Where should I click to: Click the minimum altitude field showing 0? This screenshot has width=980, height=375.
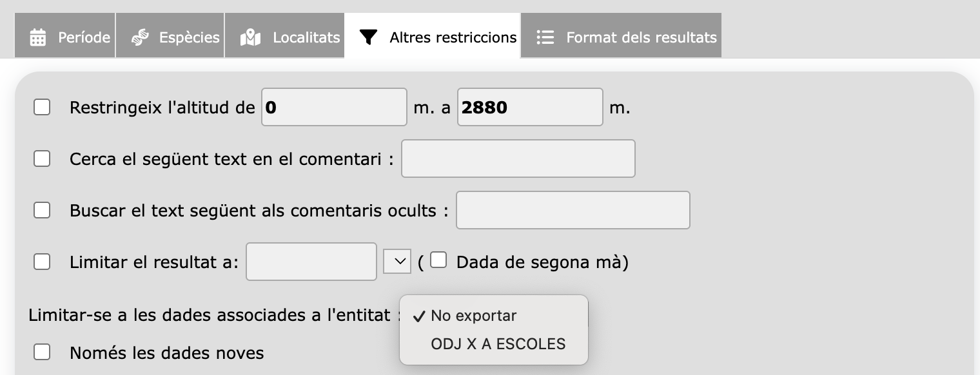pos(334,107)
